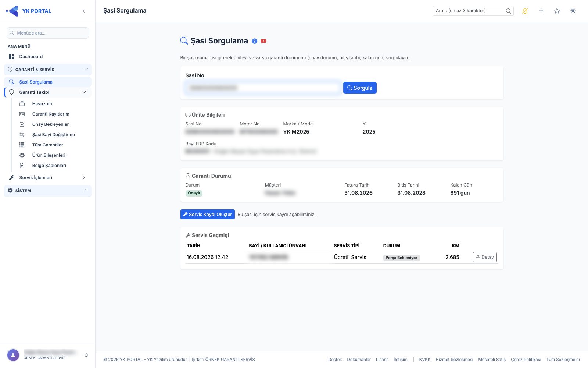Viewport: 588px width, 368px height.
Task: Open the İletişim footer link
Action: point(401,360)
